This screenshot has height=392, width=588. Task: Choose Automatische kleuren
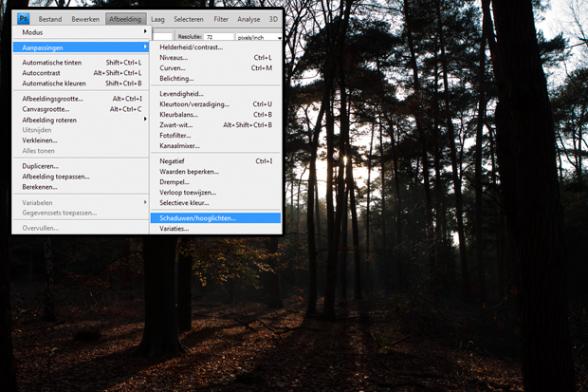click(82, 84)
